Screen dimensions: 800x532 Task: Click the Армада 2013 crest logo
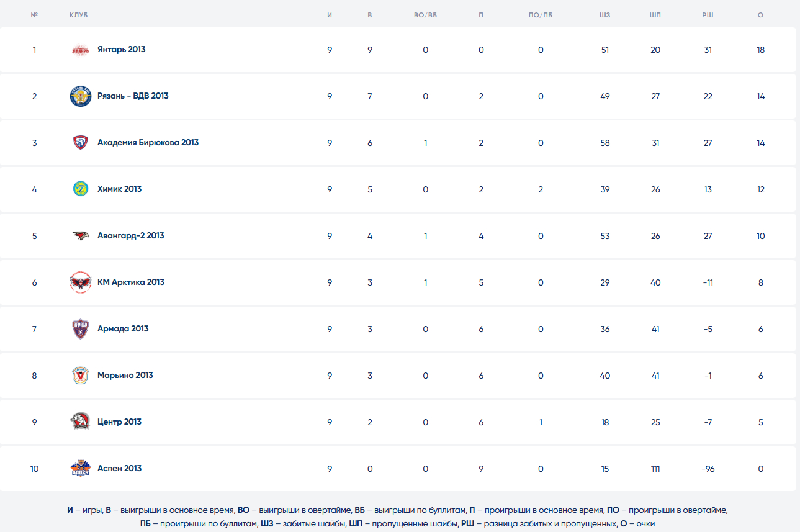tap(81, 329)
